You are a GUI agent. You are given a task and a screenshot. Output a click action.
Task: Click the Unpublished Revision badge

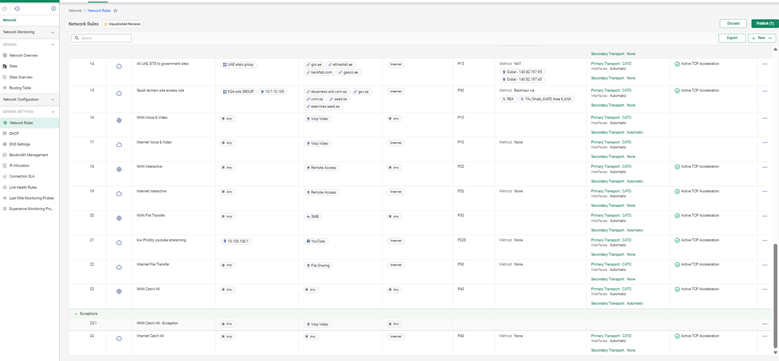[123, 24]
